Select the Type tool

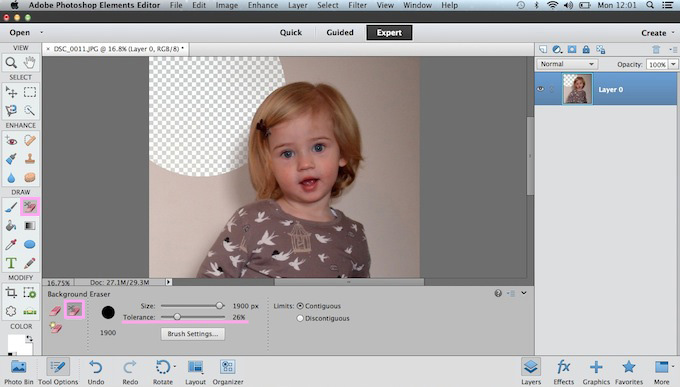(x=11, y=263)
